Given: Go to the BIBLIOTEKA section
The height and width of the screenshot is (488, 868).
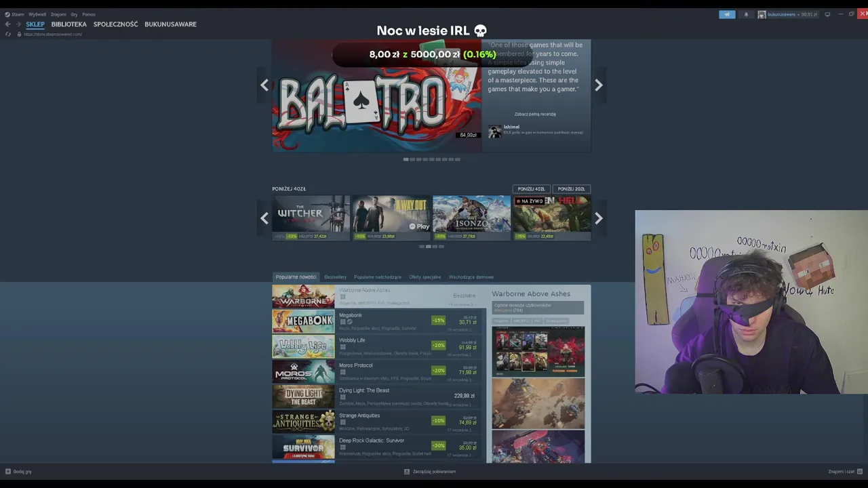Looking at the screenshot, I should (68, 24).
